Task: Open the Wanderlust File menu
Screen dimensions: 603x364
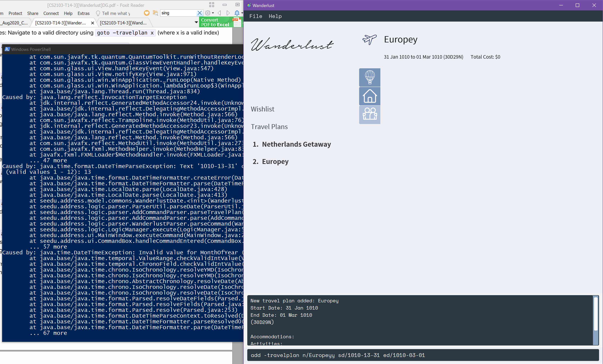Action: (256, 16)
